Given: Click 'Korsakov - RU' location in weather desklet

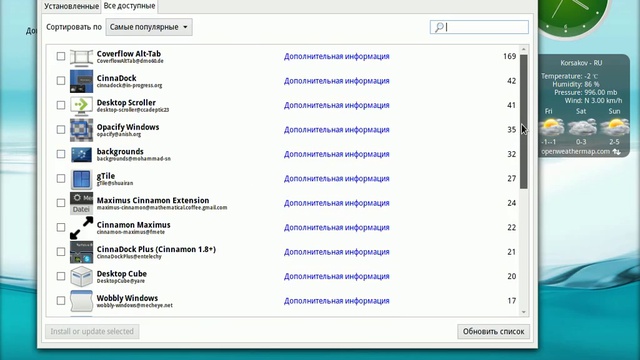Looking at the screenshot, I should click(x=581, y=63).
